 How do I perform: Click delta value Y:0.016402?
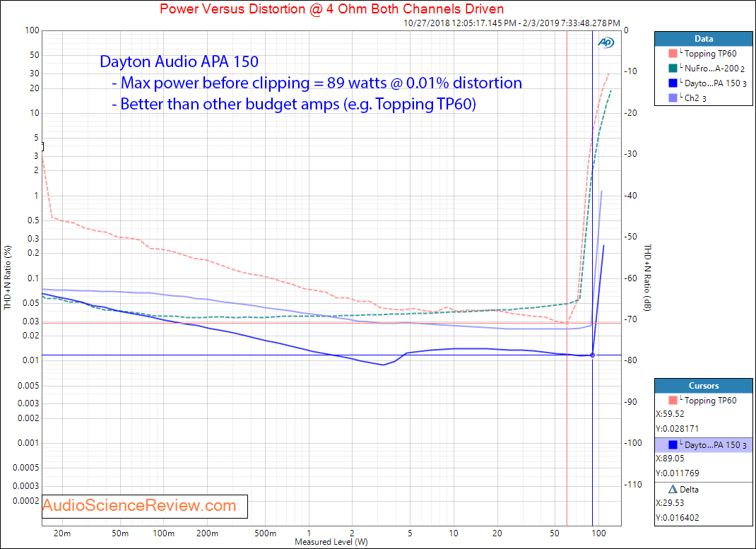[x=678, y=518]
